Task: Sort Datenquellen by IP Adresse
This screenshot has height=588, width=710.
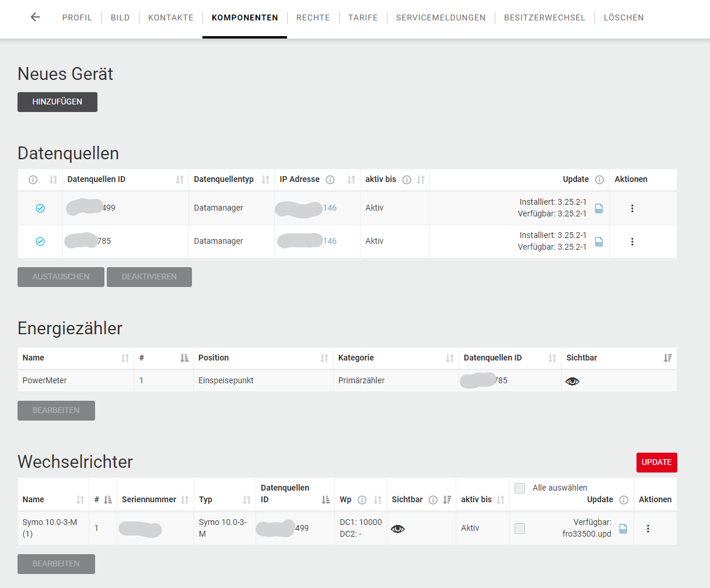Action: (x=351, y=180)
